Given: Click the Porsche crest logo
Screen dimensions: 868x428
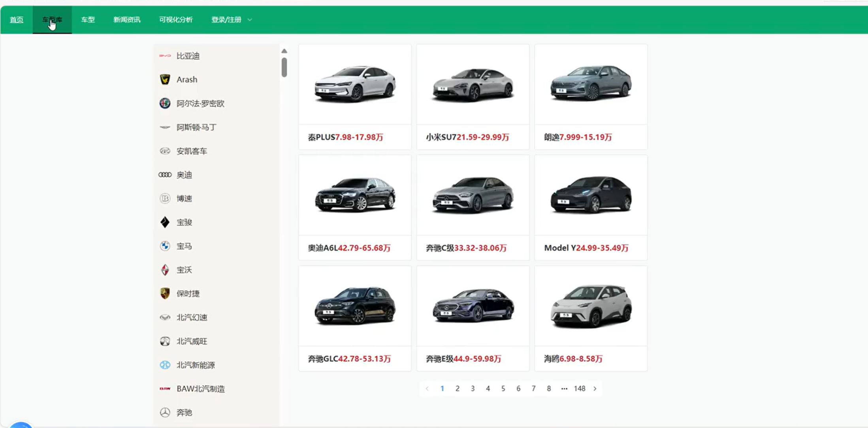Looking at the screenshot, I should pyautogui.click(x=165, y=293).
